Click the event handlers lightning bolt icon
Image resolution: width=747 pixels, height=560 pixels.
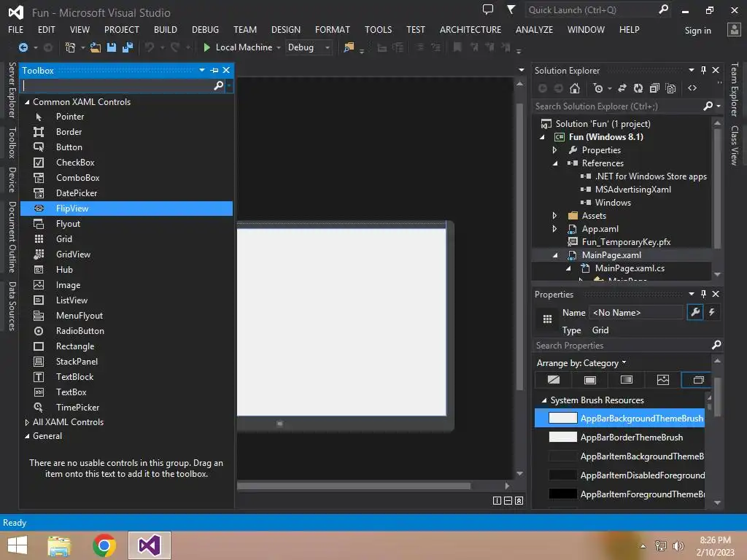coord(711,312)
